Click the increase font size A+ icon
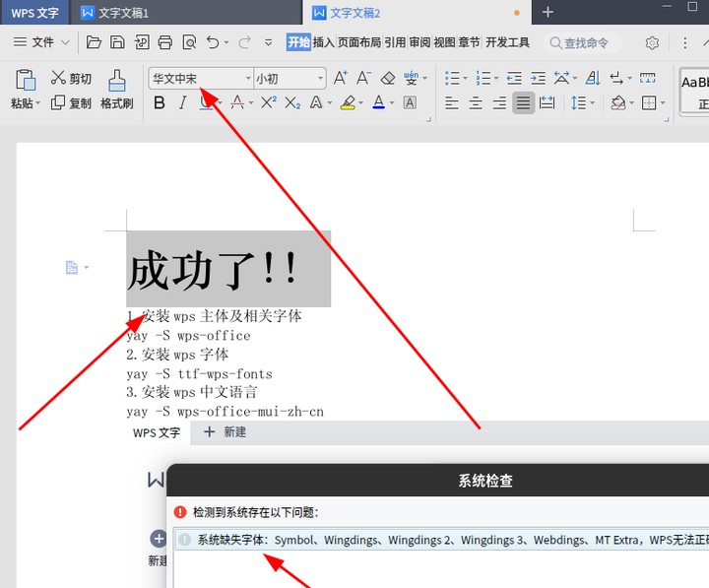 click(x=341, y=78)
